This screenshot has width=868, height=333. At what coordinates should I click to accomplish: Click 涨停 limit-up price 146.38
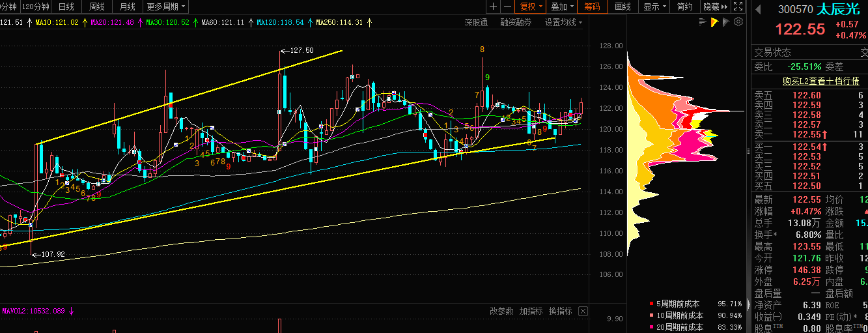click(807, 270)
